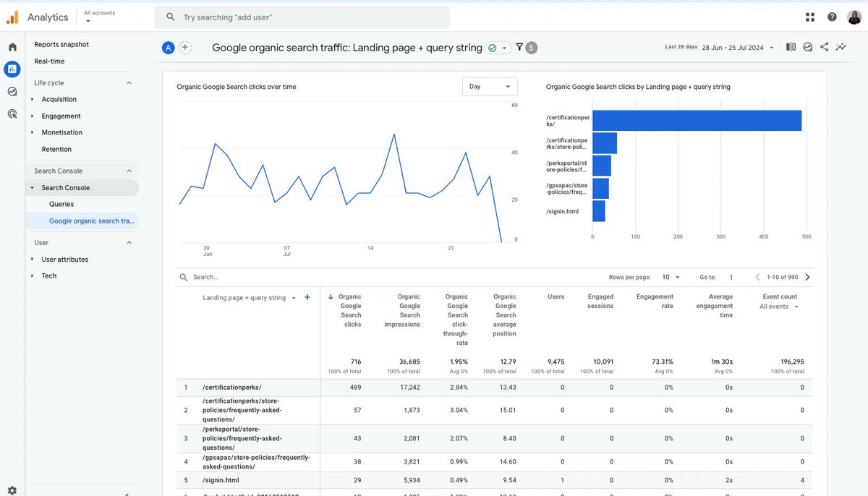Collapse the left navigation panel arrow
Viewport: 868px width, 496px height.
click(x=127, y=494)
